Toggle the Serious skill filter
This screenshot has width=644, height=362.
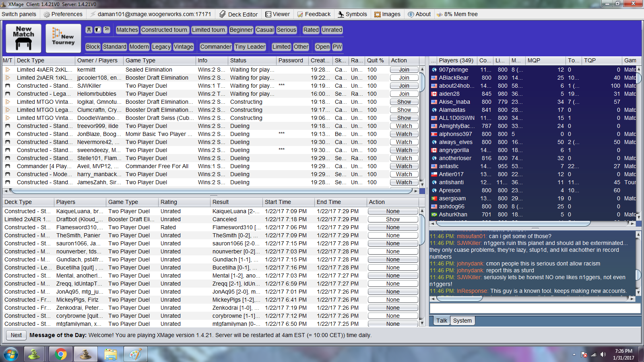(287, 30)
